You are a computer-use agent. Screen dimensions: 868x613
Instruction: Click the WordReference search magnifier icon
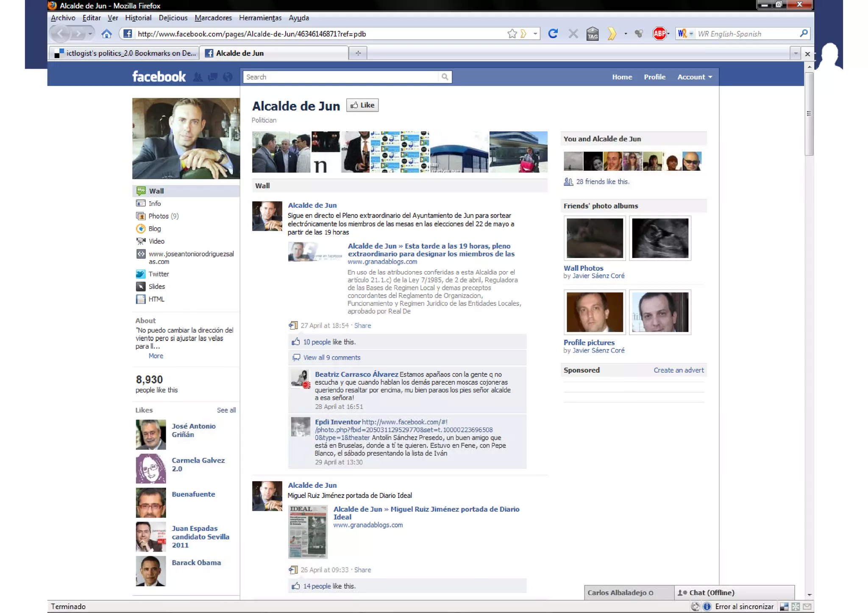click(x=804, y=33)
